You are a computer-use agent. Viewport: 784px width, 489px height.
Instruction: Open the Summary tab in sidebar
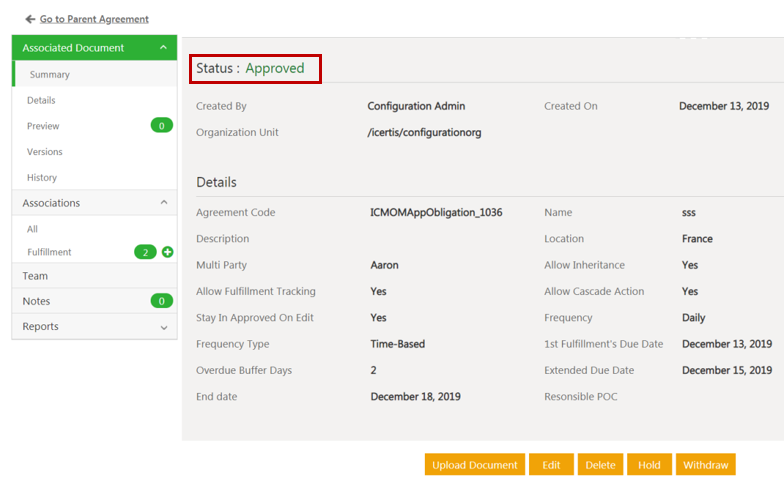point(49,75)
